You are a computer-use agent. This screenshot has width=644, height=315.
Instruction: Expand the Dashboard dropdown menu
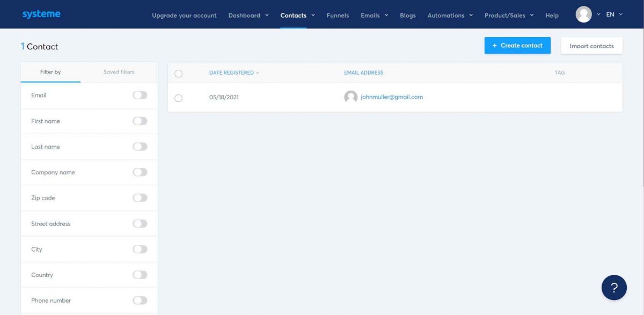tap(248, 16)
